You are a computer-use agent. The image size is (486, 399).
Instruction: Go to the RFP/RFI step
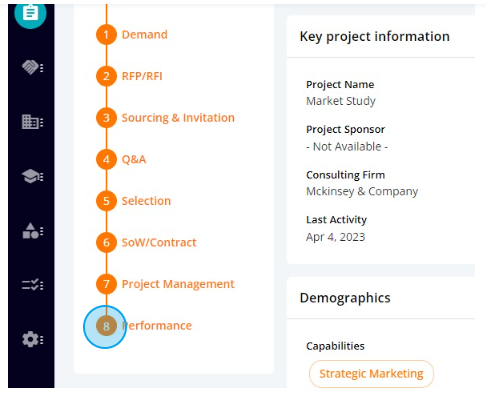pos(142,76)
